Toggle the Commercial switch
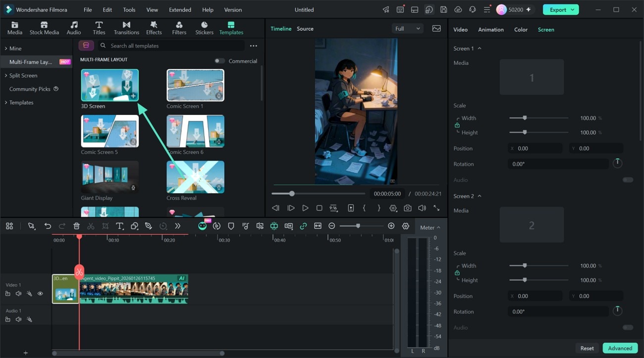The height and width of the screenshot is (358, 644). click(x=219, y=61)
